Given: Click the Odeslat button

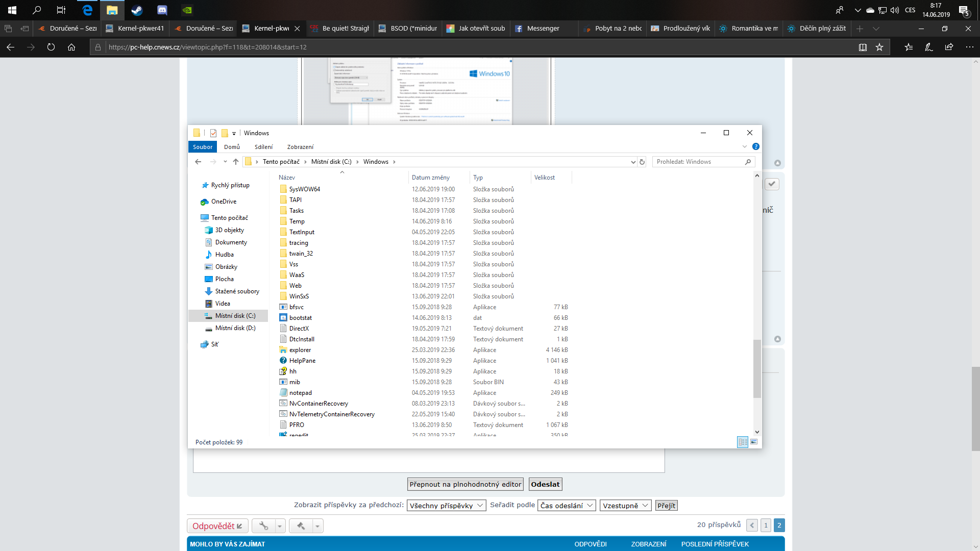Looking at the screenshot, I should tap(545, 484).
